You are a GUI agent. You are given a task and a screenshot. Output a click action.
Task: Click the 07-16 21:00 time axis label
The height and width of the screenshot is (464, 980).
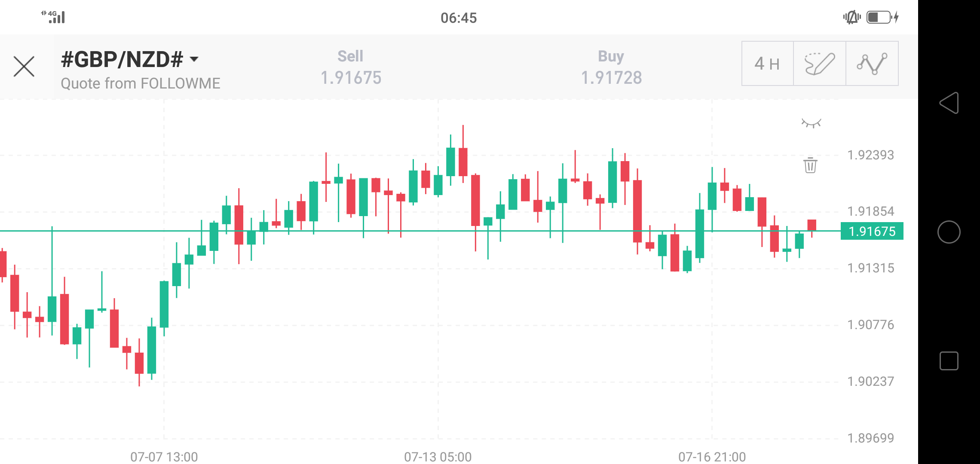tap(712, 456)
